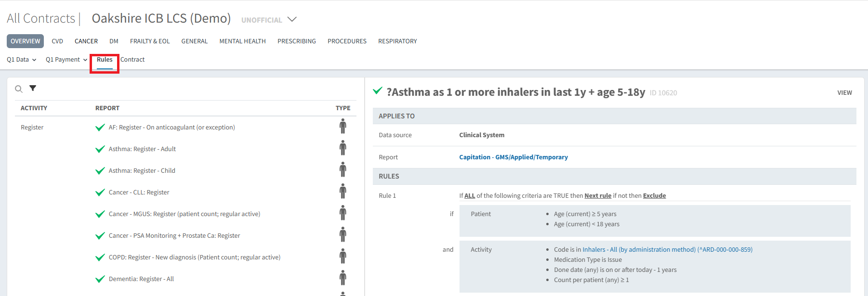Click green check beside AF Register

pos(100,128)
